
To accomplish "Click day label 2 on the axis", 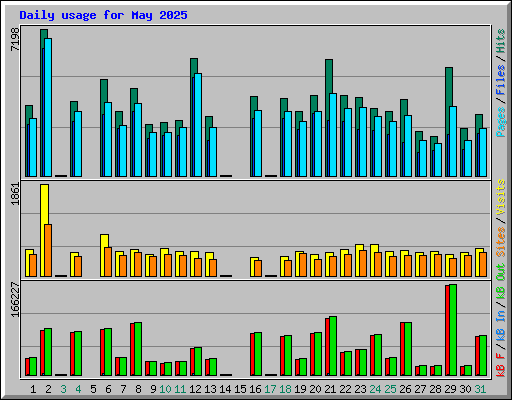I will point(48,389).
